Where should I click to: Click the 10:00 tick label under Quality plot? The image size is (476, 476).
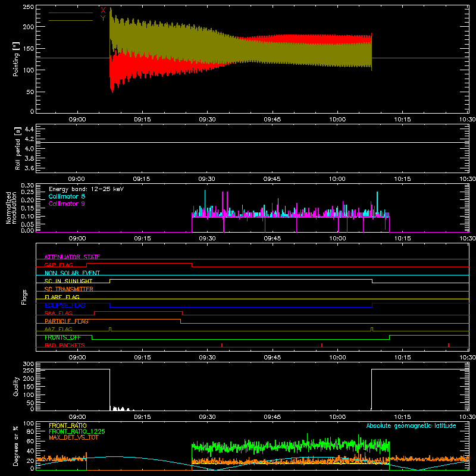click(337, 417)
